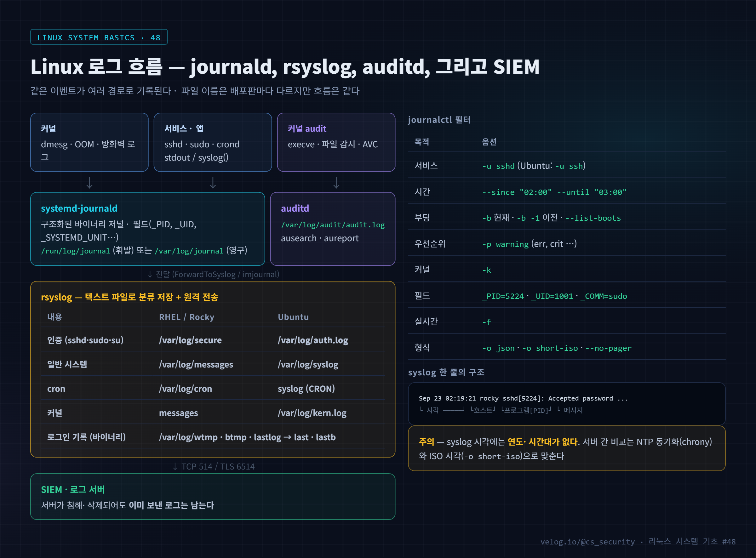Click the /var/log/kern.log cell

pos(312,413)
